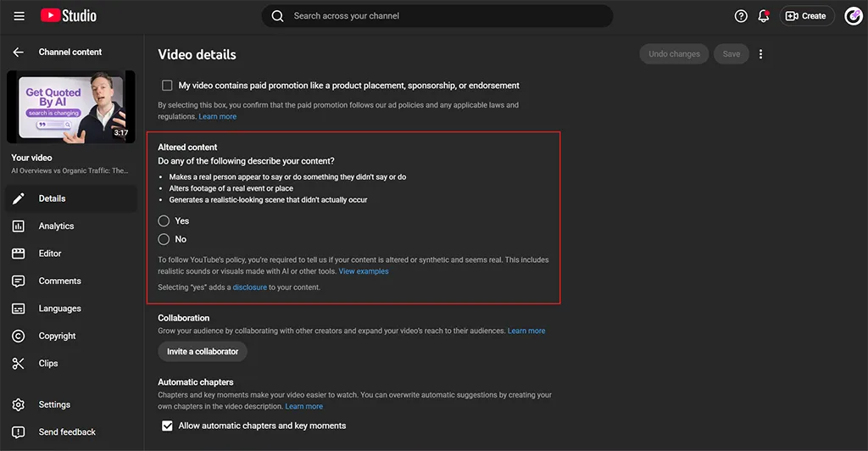The height and width of the screenshot is (451, 868).
Task: Open the notifications bell
Action: point(764,16)
